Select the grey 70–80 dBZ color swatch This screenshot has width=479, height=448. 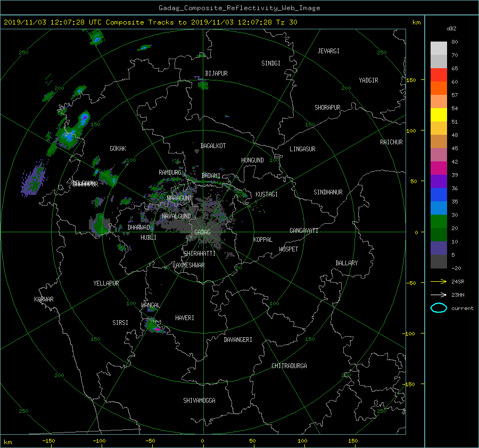point(439,48)
